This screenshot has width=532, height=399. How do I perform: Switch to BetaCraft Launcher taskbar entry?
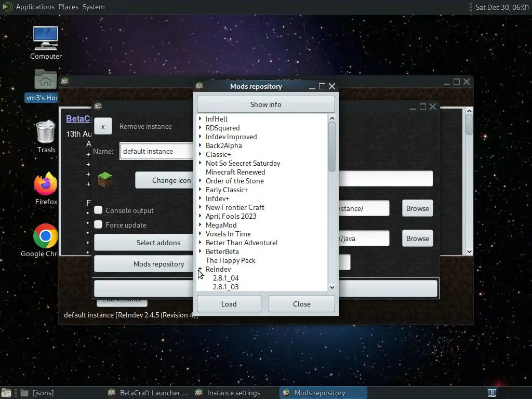[148, 393]
